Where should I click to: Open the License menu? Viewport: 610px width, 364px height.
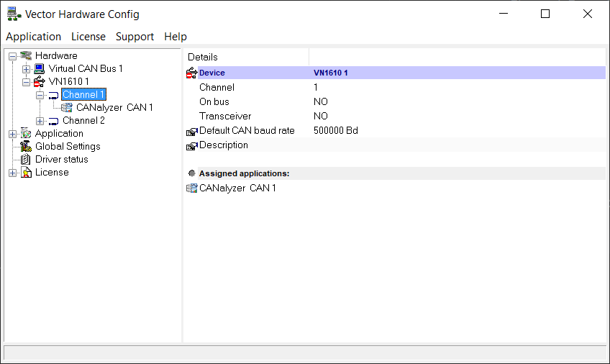click(x=88, y=37)
